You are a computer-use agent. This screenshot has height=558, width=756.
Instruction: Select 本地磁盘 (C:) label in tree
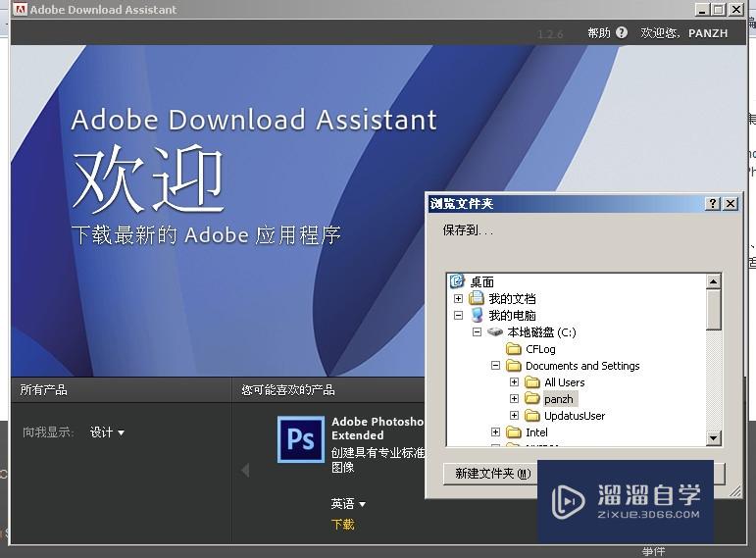click(x=541, y=332)
